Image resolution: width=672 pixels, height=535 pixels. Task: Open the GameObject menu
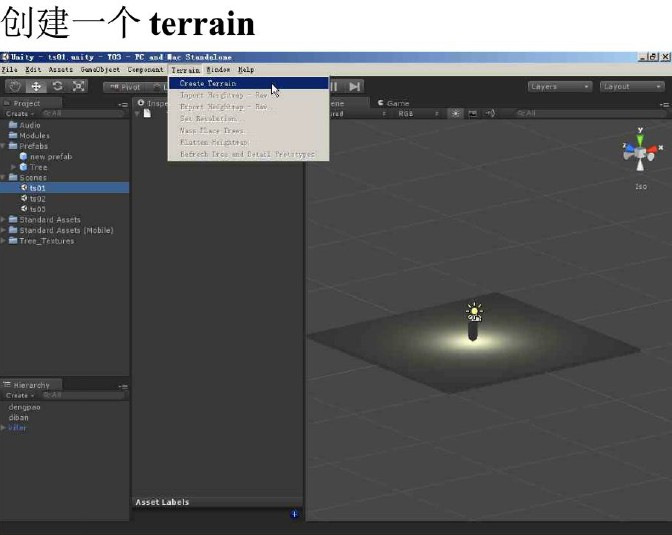coord(100,69)
